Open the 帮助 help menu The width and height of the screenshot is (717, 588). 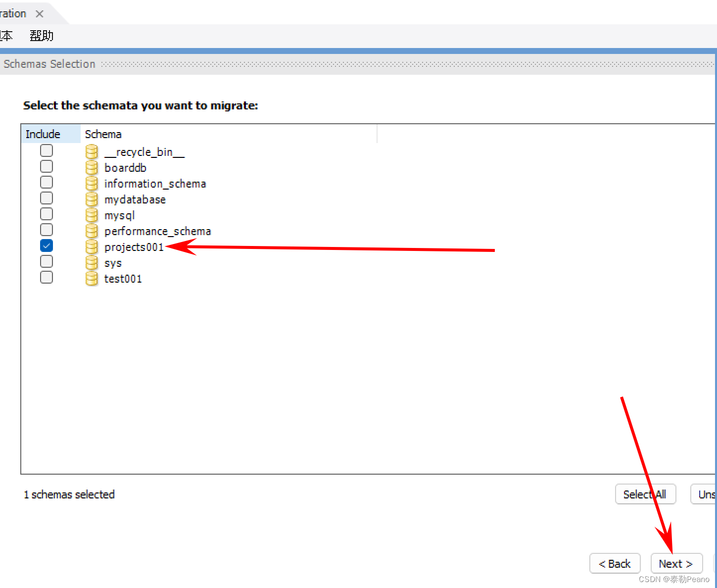coord(41,36)
